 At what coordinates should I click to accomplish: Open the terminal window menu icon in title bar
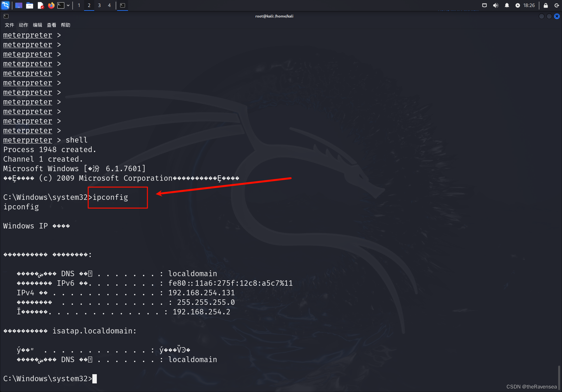click(x=6, y=16)
